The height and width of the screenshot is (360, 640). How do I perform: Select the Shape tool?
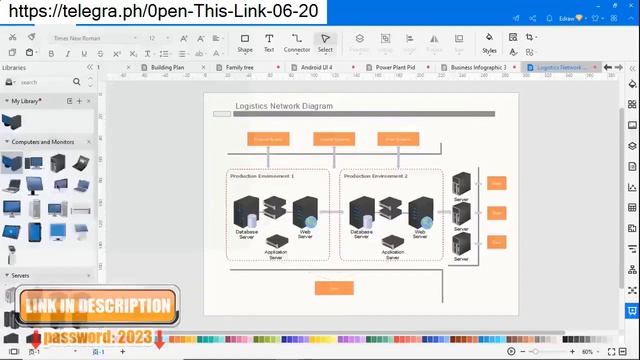tap(244, 43)
